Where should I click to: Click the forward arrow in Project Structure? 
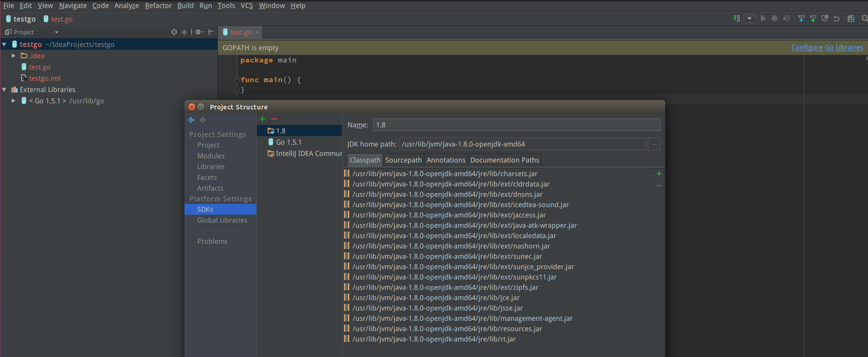tap(203, 120)
